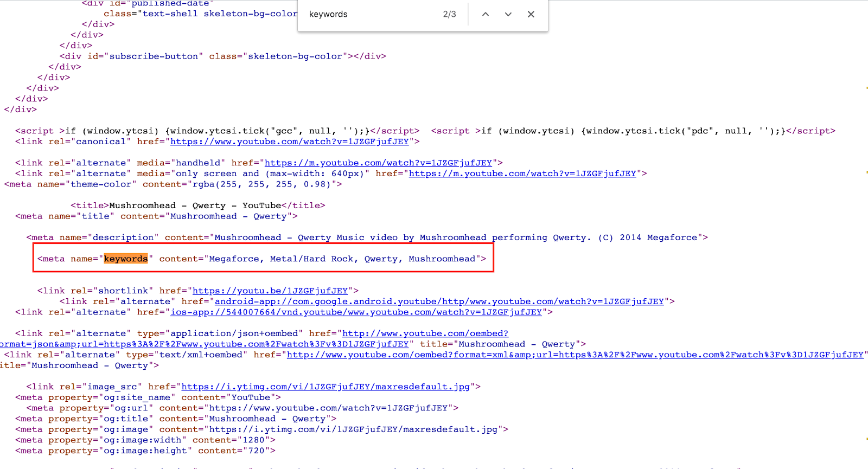Close the find bar
Viewport: 868px width, 469px height.
coord(531,15)
